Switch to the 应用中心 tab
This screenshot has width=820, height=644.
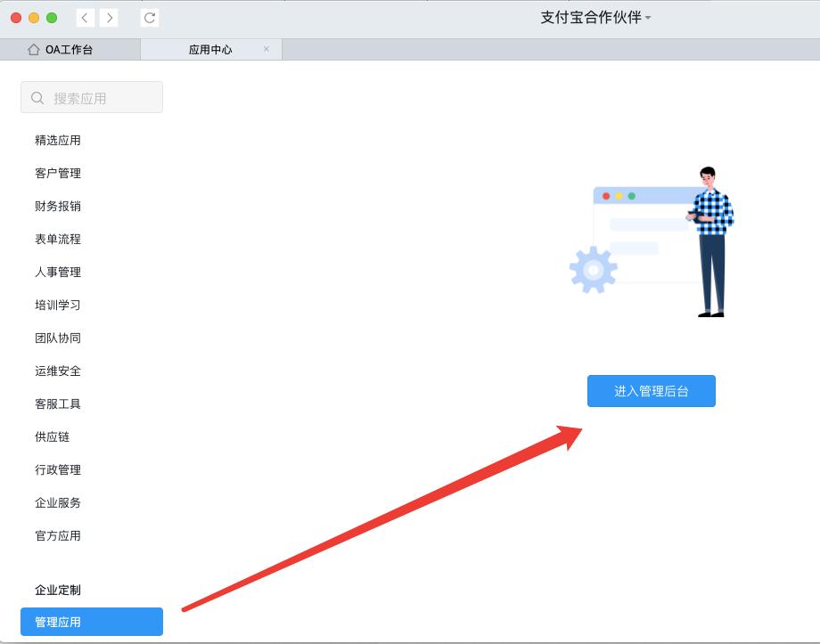tap(211, 50)
